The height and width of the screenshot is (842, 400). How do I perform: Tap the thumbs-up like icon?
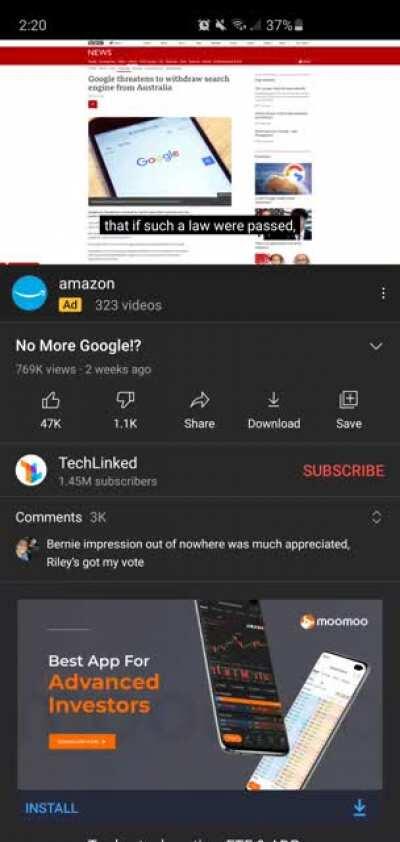pyautogui.click(x=51, y=400)
